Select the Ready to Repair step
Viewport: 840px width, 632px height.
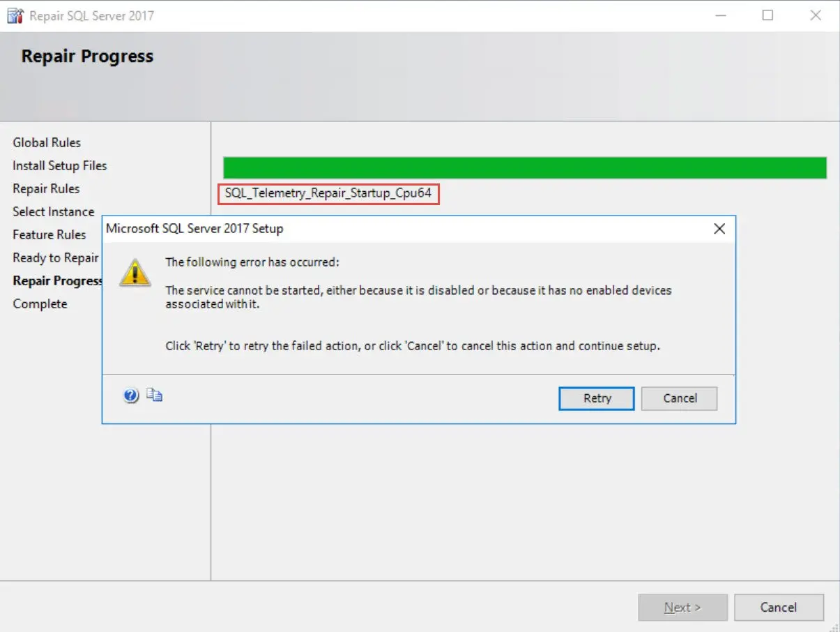point(56,257)
